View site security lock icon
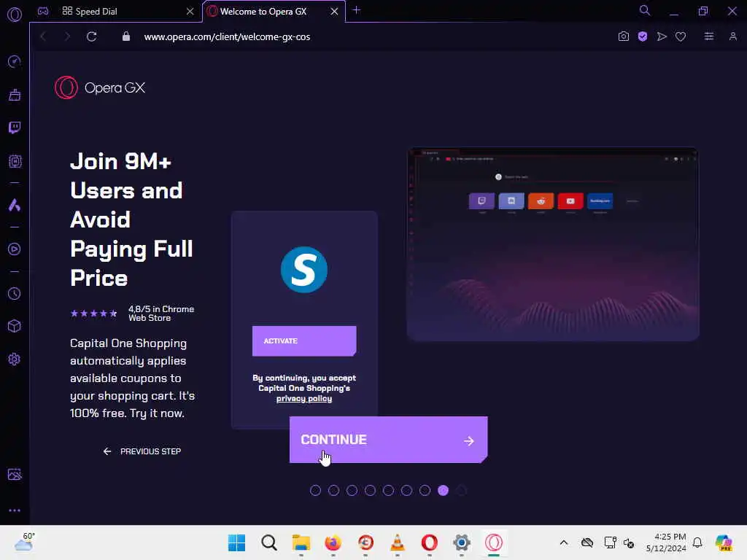747x560 pixels. 125,36
